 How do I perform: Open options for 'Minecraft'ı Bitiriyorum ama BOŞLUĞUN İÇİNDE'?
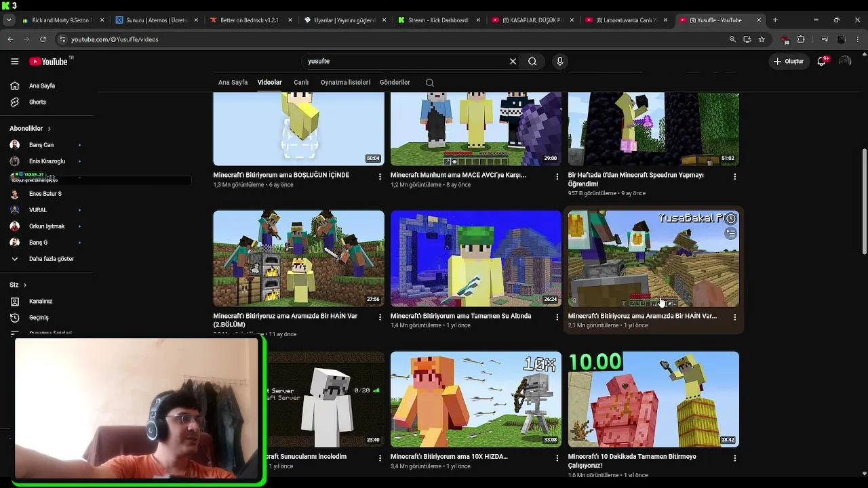click(x=380, y=177)
